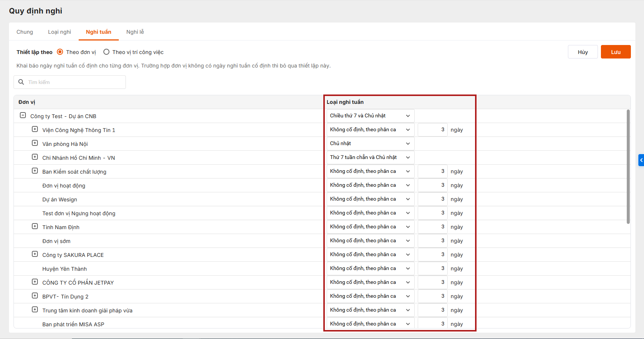Open dropdown for Chi Nhánh Hồ Chí Minh
This screenshot has width=644, height=339.
point(371,157)
